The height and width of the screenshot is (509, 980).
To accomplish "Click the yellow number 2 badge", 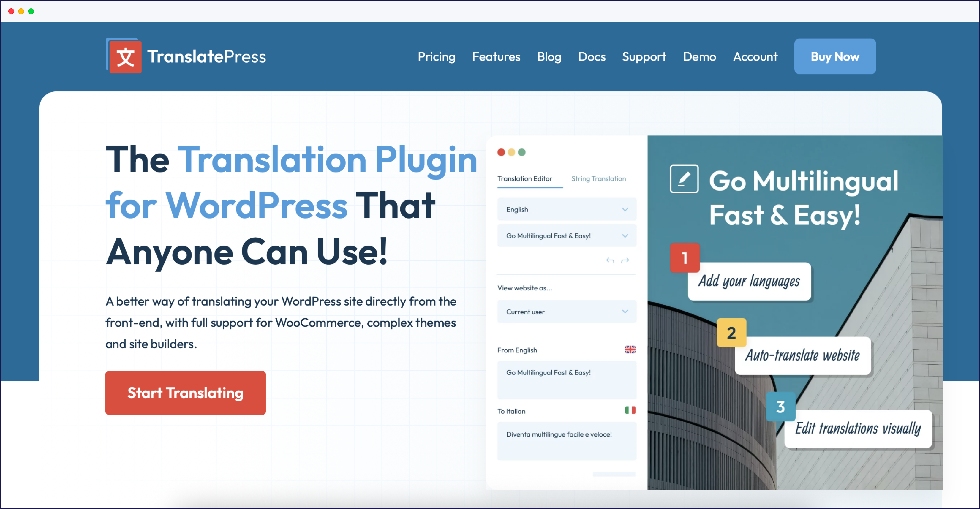I will click(x=731, y=333).
